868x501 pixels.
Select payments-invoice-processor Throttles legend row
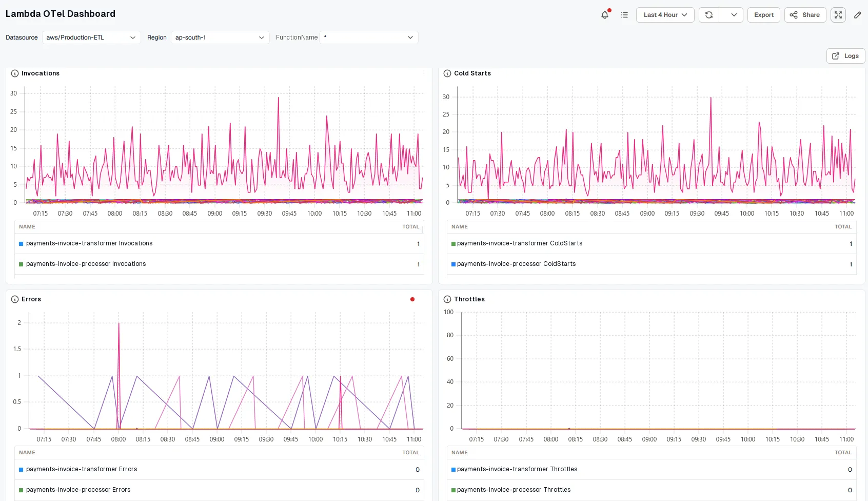(652, 490)
